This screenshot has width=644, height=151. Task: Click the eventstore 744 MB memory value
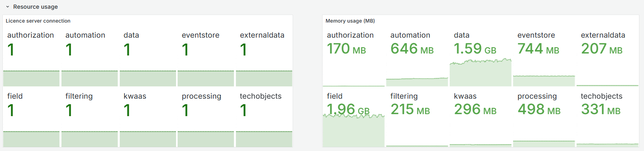point(538,49)
